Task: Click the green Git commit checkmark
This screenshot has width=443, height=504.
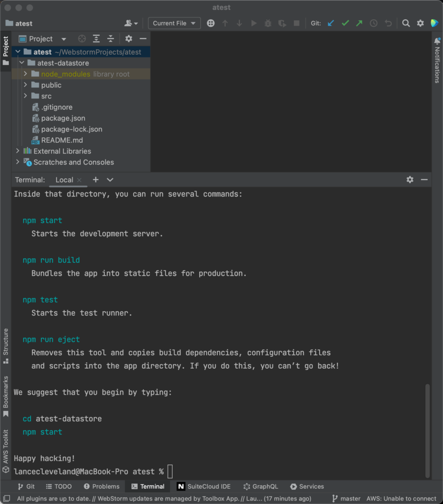Action: [345, 23]
